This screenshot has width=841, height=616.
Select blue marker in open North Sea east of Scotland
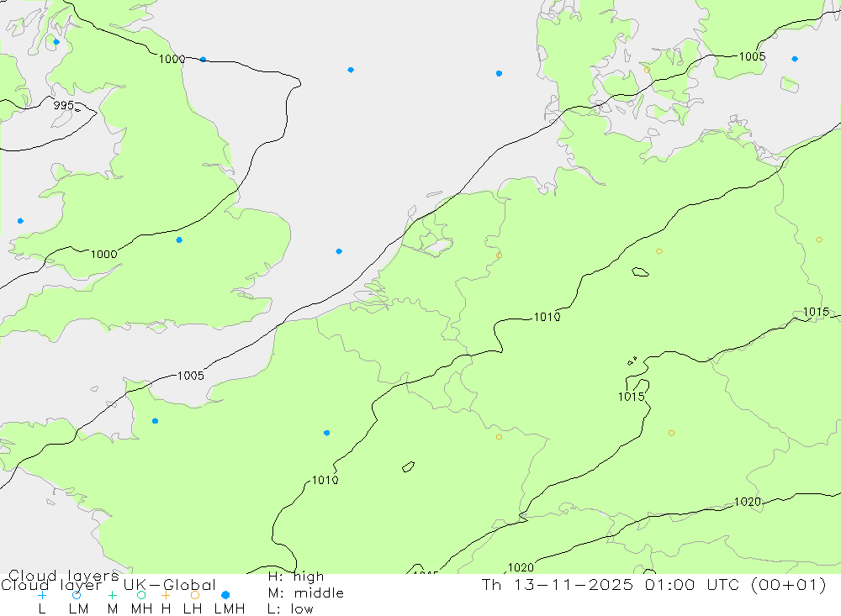coord(351,71)
